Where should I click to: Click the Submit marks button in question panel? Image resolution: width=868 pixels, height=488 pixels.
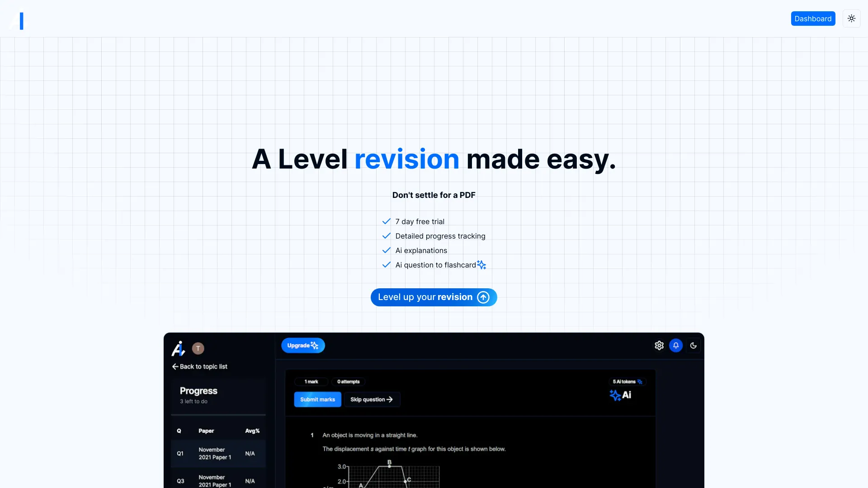coord(317,399)
